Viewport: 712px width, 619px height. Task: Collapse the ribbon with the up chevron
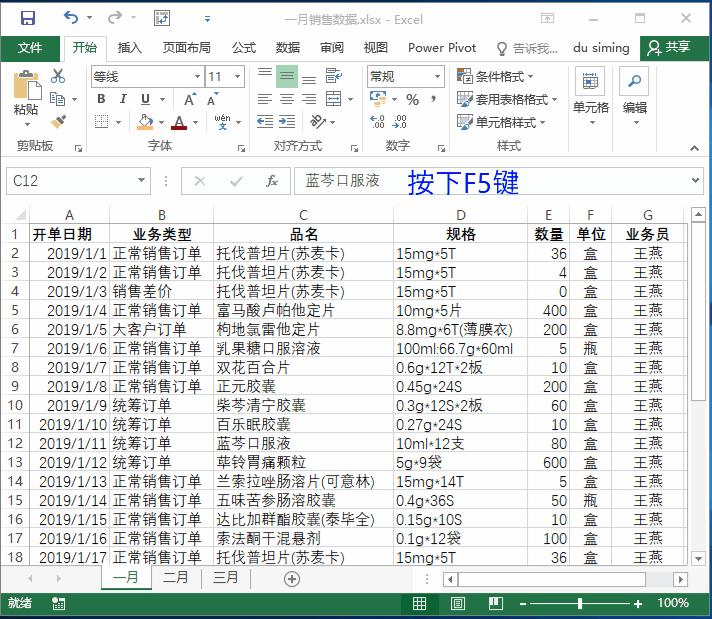(694, 148)
